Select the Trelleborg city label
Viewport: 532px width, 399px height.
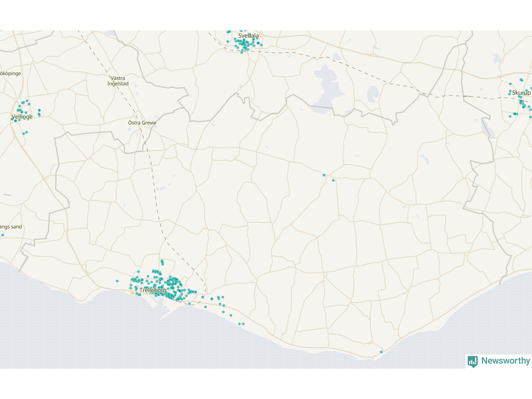tap(153, 290)
